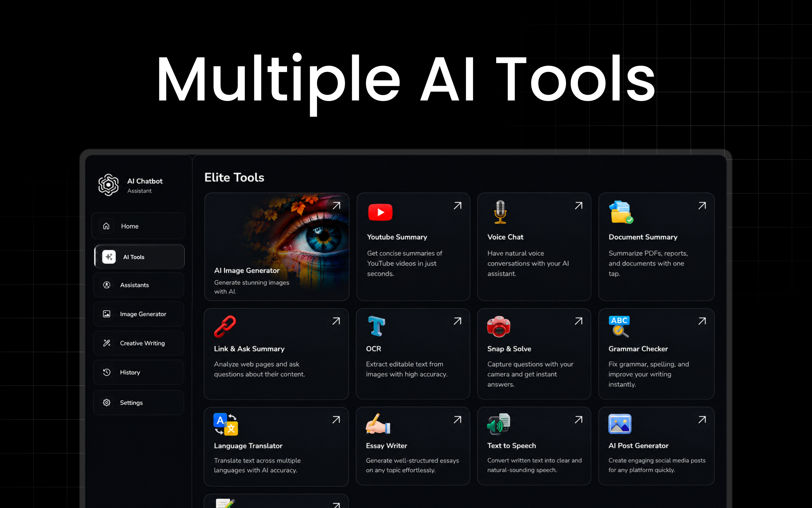Click the arrow on Document Summary card
The height and width of the screenshot is (508, 812).
click(702, 206)
